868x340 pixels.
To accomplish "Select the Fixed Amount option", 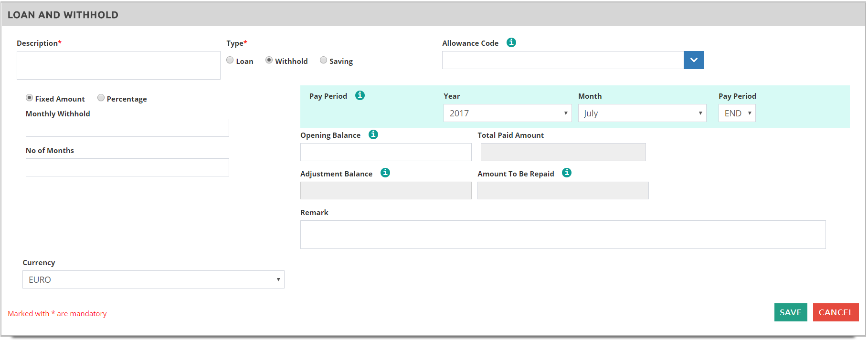I will click(x=30, y=98).
